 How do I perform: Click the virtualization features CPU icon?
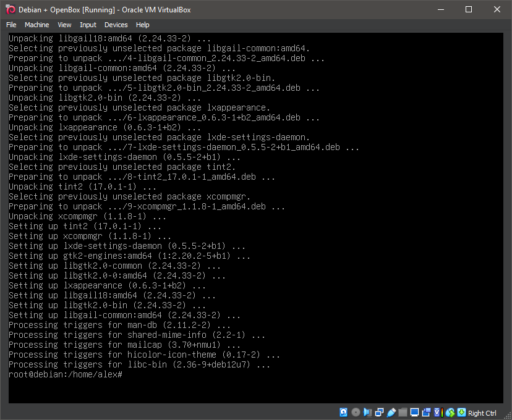tap(437, 413)
